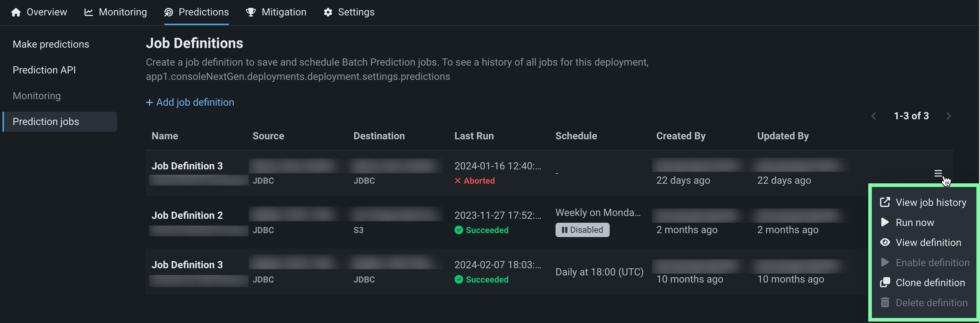Select View job history menu item
The height and width of the screenshot is (323, 980).
pyautogui.click(x=931, y=202)
